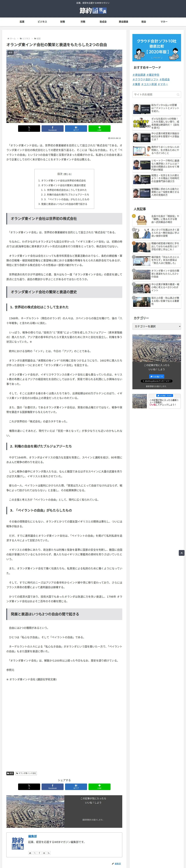186x868 pixels.
Task: Share the article on X at top
Action: 29,128
